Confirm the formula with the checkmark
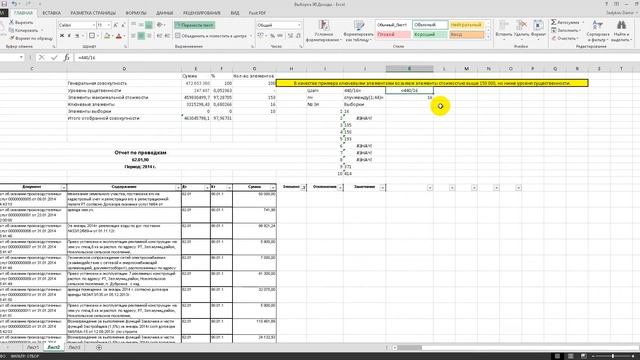The image size is (640, 360). coord(54,58)
